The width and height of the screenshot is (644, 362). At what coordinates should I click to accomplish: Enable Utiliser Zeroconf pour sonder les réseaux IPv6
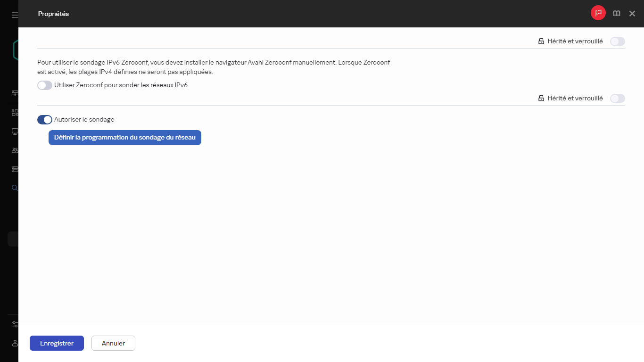coord(45,85)
